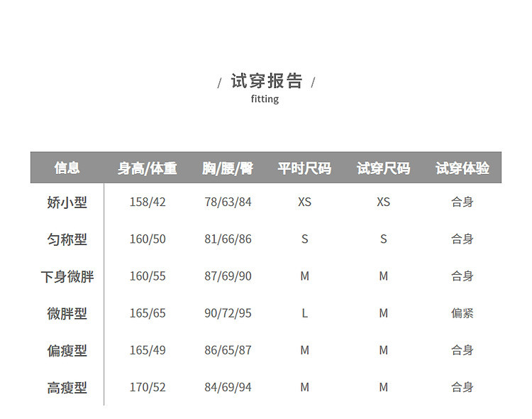Click the 平时尺码 column header
Image resolution: width=532 pixels, height=419 pixels.
304,168
